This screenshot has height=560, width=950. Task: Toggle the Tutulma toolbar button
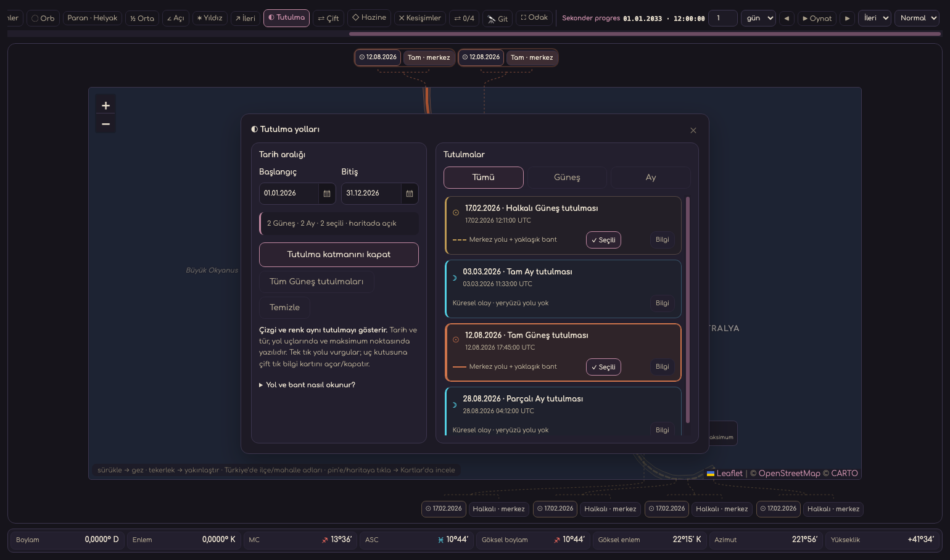point(286,18)
